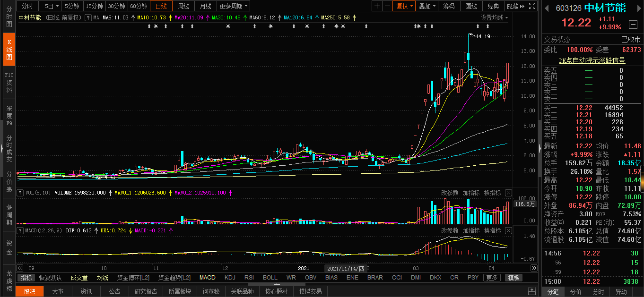The width and height of the screenshot is (644, 297).
Task: Select the RSI indicator
Action: pyautogui.click(x=249, y=278)
